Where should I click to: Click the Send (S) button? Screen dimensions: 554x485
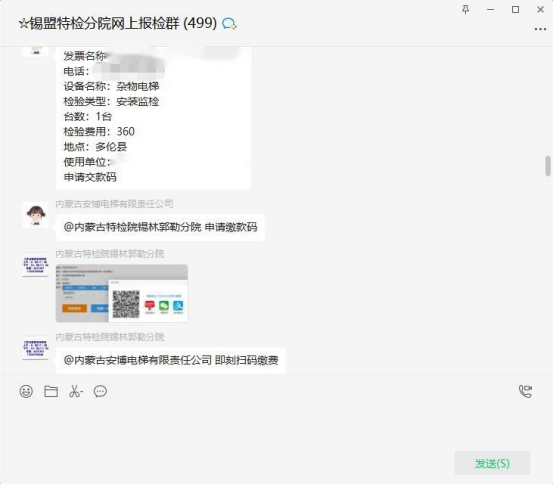492,463
